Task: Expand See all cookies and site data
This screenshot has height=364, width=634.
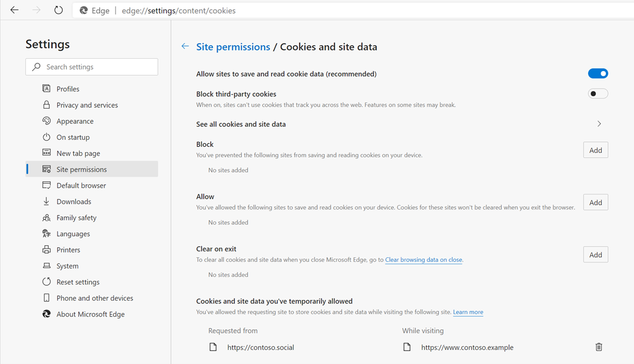Action: (x=599, y=124)
